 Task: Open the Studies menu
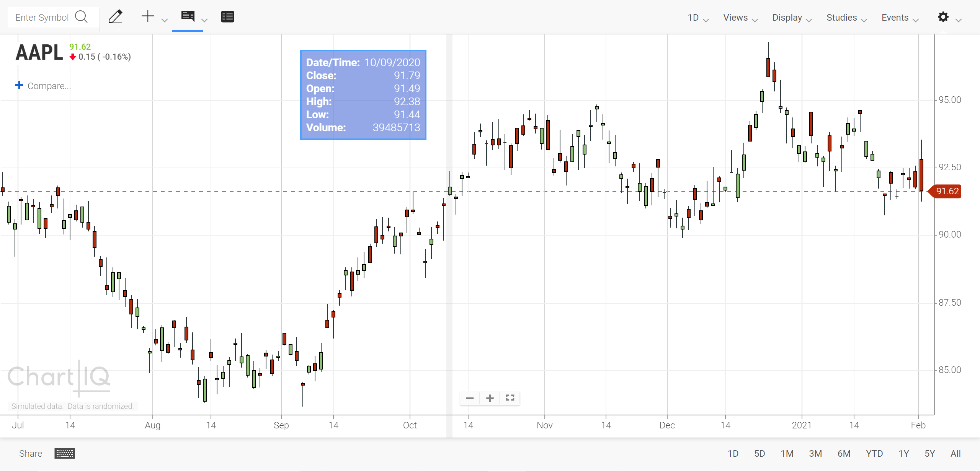tap(846, 18)
